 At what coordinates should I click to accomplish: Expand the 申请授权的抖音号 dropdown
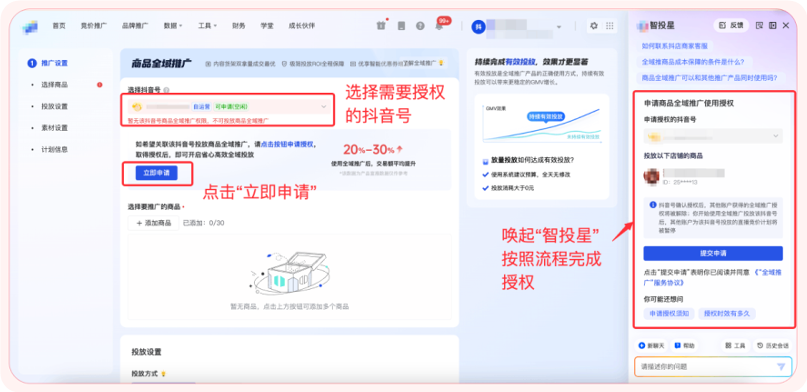click(713, 136)
